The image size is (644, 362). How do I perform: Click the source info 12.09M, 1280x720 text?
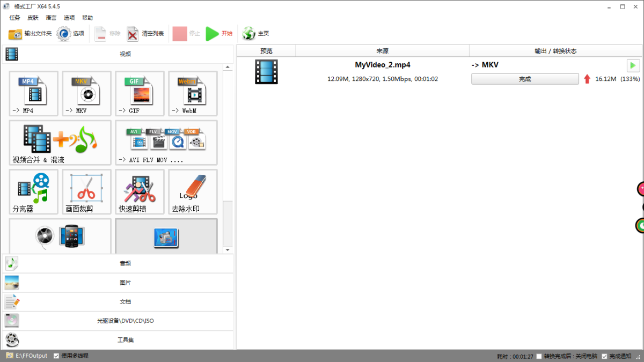pos(383,79)
